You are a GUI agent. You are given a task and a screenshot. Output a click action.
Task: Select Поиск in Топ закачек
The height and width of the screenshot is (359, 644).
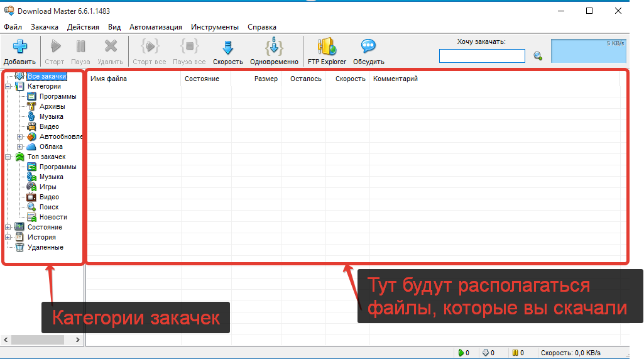pyautogui.click(x=49, y=207)
